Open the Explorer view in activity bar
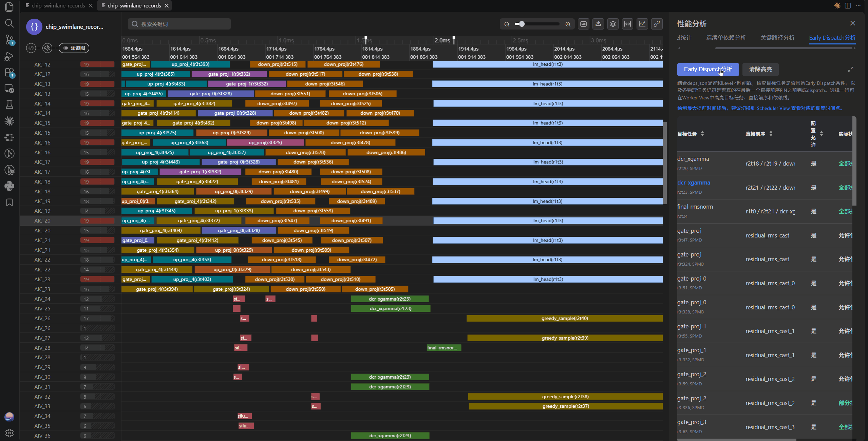 coord(9,6)
